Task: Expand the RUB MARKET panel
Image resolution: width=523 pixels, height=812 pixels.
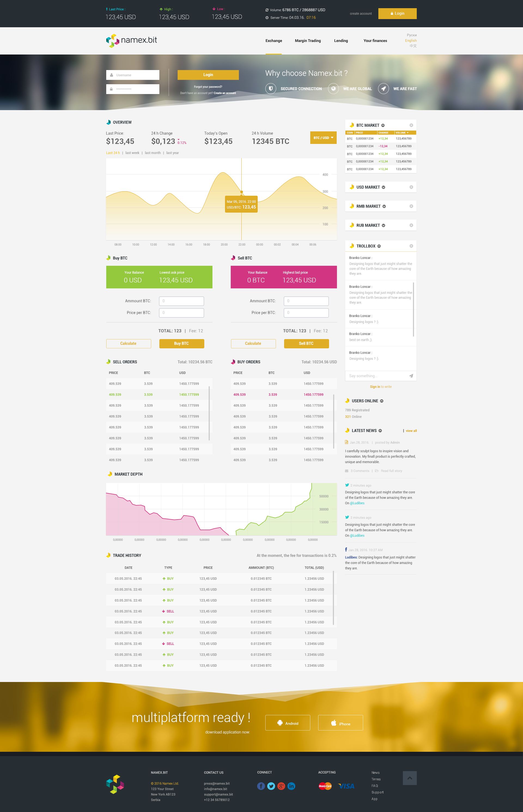Action: coord(384,225)
